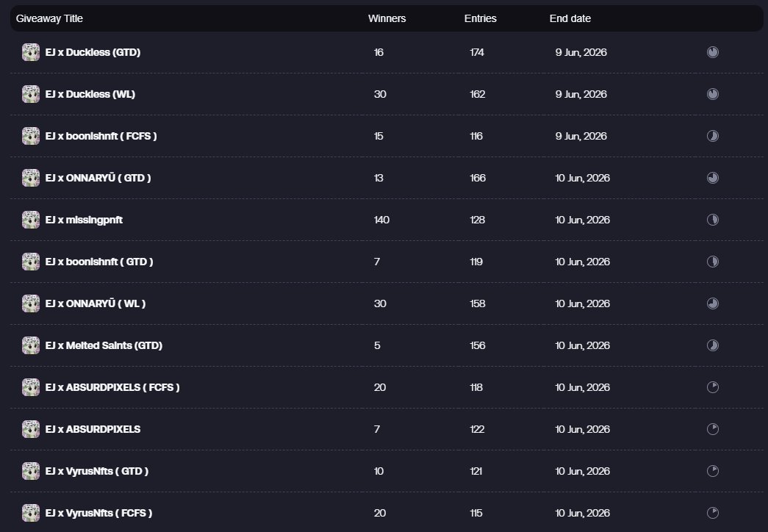Click the clock icon for EJ x ABSURDPIXELS ( FCFS )
Screen dimensions: 768x532
pyautogui.click(x=713, y=387)
